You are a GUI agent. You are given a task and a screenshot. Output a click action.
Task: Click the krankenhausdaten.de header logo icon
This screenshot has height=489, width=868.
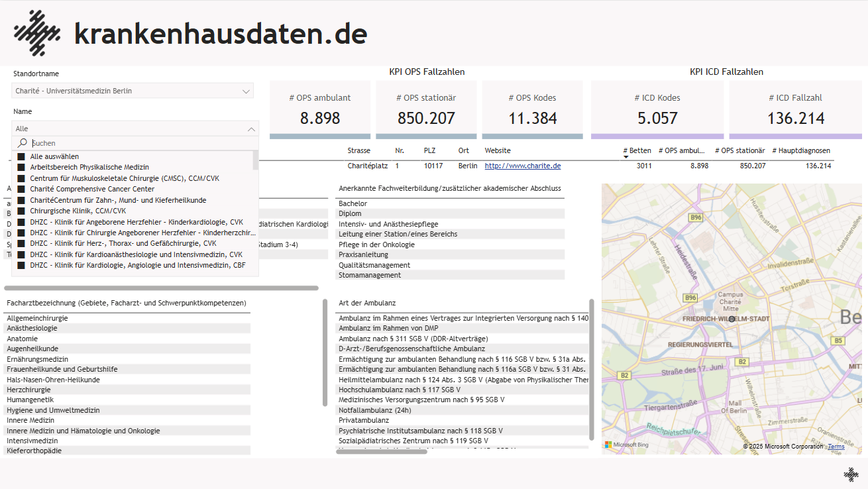click(x=38, y=33)
